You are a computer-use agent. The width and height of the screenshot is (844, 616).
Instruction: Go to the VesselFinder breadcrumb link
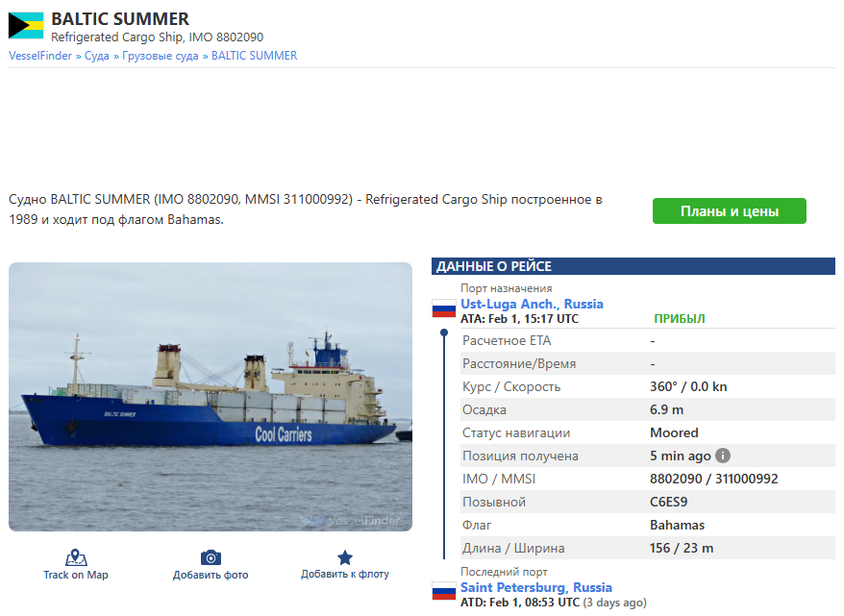pyautogui.click(x=40, y=56)
